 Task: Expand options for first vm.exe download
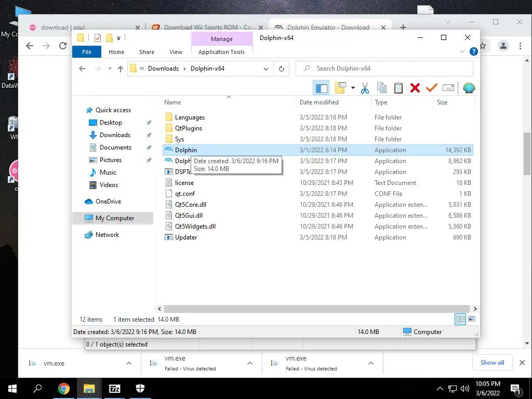[x=129, y=363]
